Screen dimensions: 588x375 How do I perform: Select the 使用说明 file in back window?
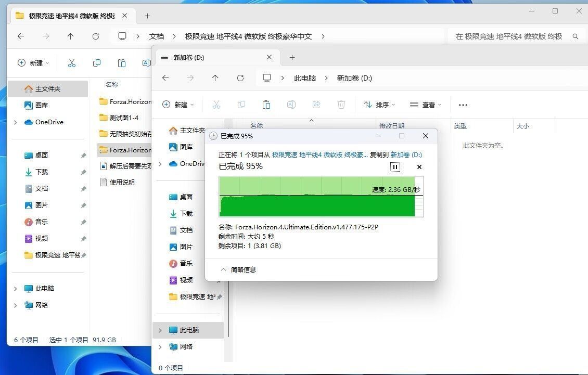[x=122, y=182]
